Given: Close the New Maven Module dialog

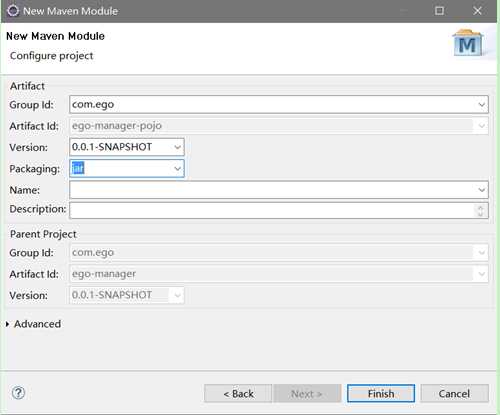Looking at the screenshot, I should click(x=477, y=11).
